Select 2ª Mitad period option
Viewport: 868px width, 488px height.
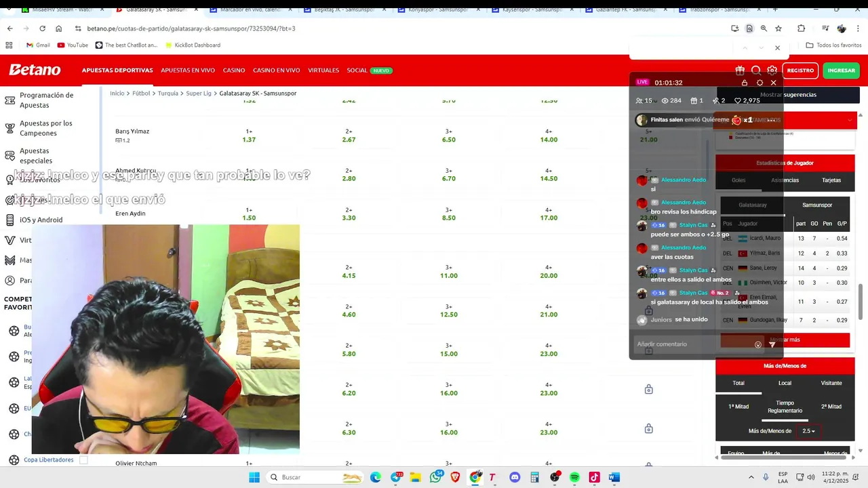point(831,407)
